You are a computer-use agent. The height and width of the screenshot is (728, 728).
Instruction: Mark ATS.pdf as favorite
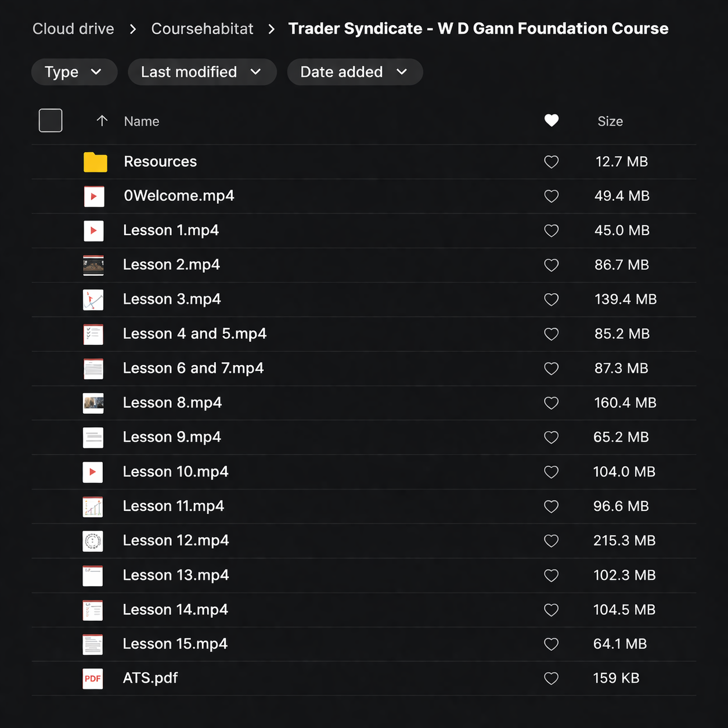pyautogui.click(x=551, y=678)
